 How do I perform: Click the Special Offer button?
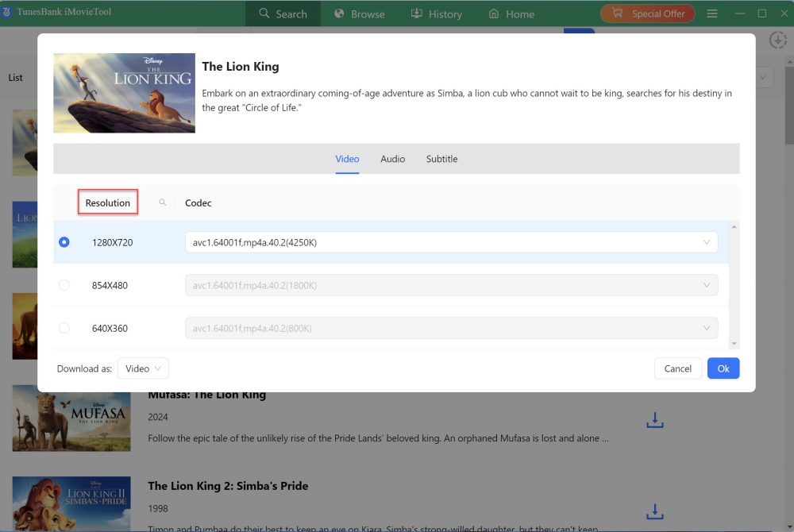648,13
